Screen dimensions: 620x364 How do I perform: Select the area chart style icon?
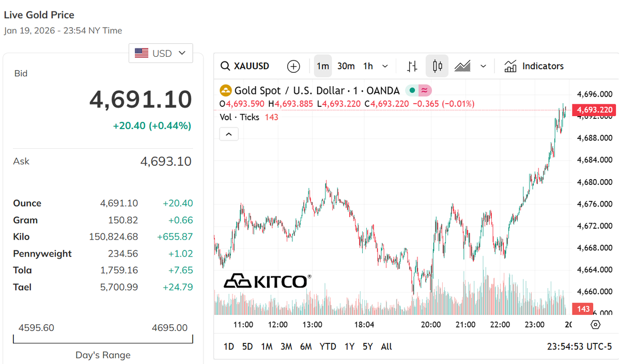(462, 66)
